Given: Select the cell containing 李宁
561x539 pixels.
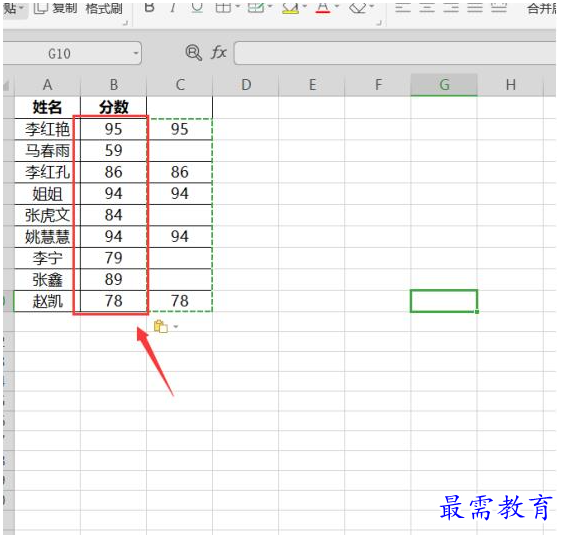Looking at the screenshot, I should click(x=48, y=258).
